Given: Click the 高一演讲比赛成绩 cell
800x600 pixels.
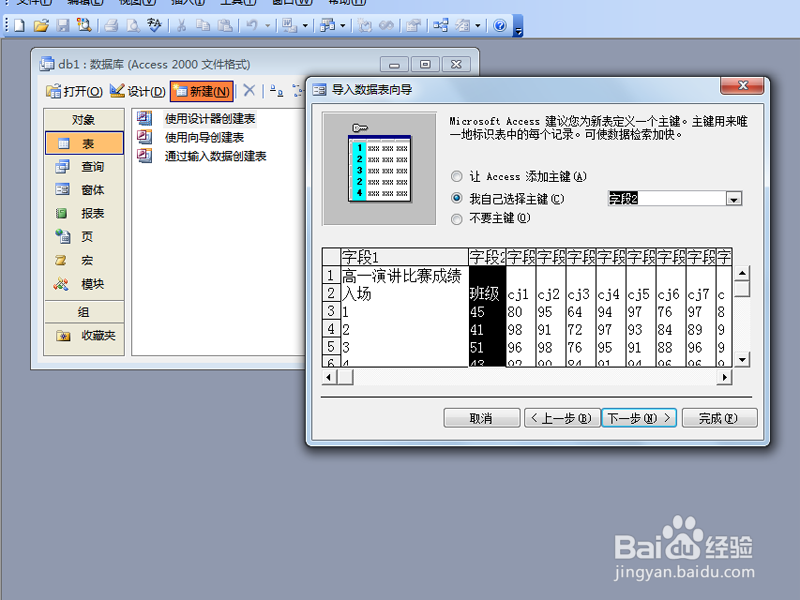Looking at the screenshot, I should pos(404,276).
